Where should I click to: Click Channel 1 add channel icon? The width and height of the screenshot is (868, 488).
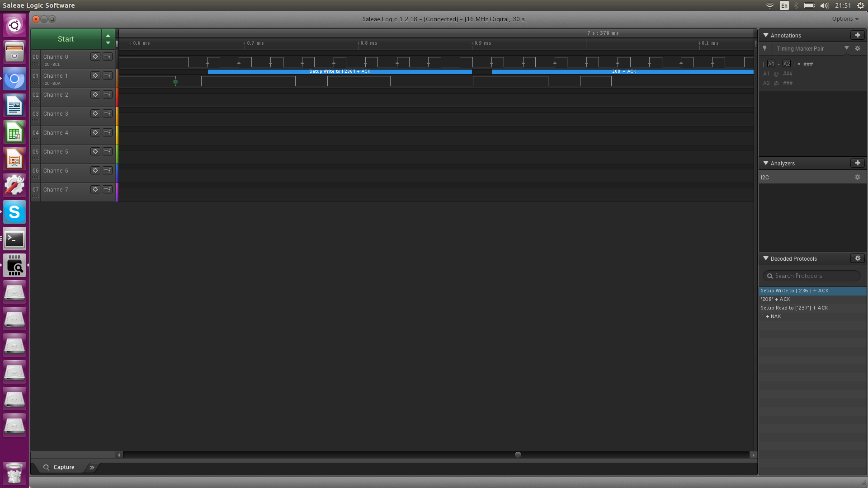(107, 75)
